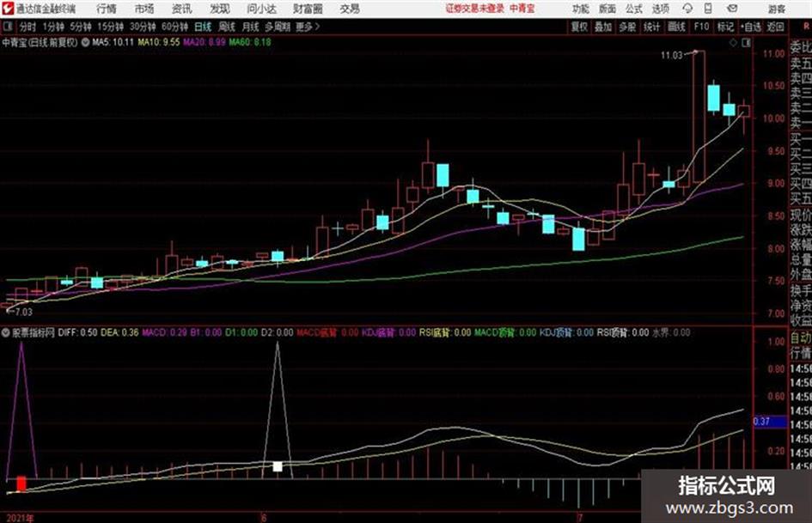
Task: Click the MA5: 10.11 indicator label
Action: tap(113, 42)
